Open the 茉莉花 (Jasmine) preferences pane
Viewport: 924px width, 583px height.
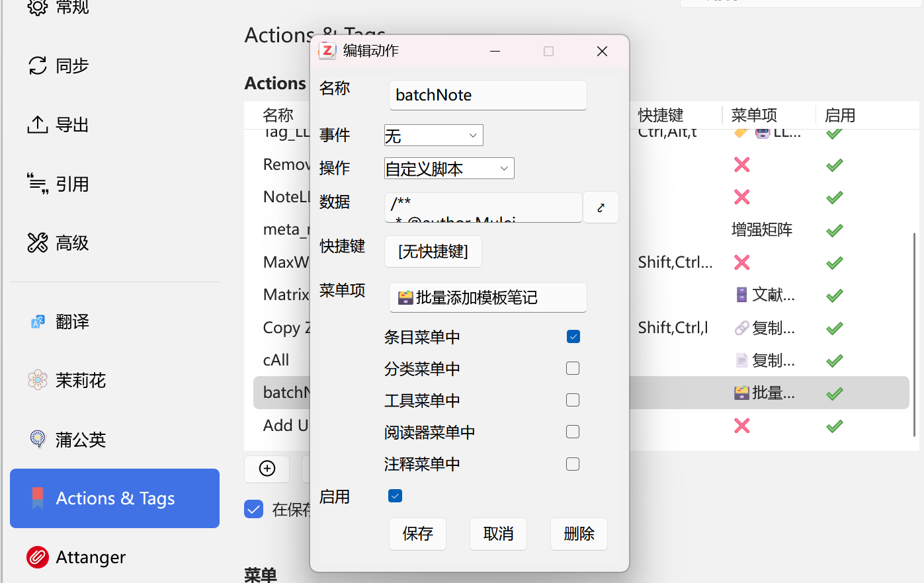tap(80, 381)
